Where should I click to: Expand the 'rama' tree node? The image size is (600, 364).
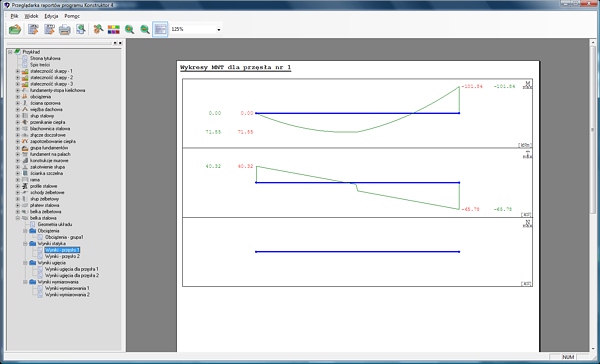[x=18, y=180]
